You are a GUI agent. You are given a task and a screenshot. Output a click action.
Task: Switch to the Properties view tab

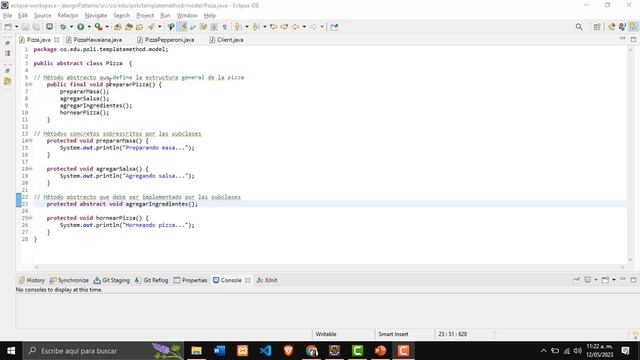tap(190, 280)
